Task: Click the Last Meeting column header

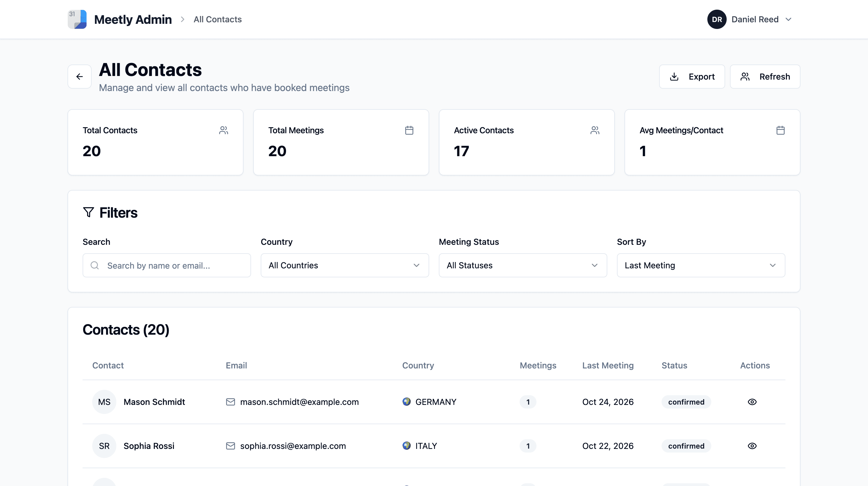Action: 608,365
